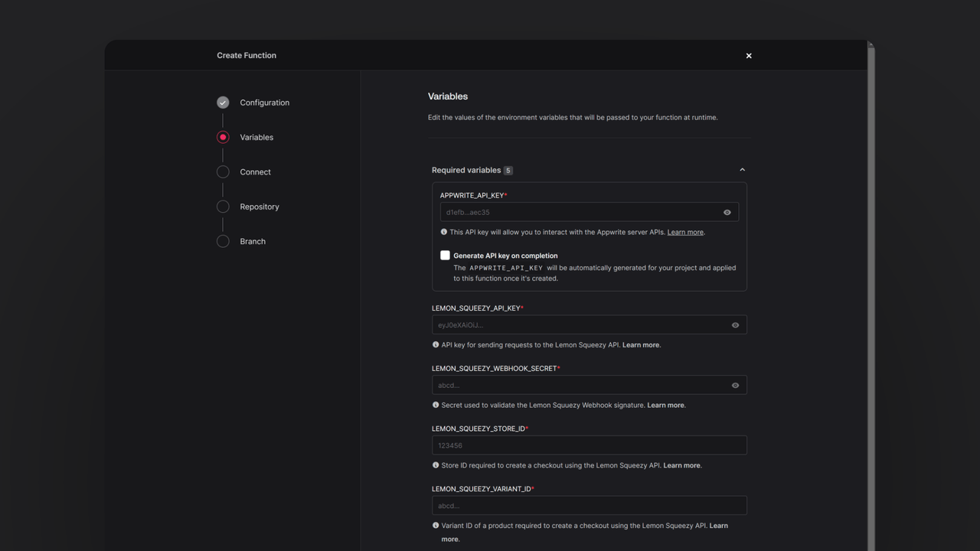Reveal the LEMON_SQUEEZY_WEBHOOK_SECRET value with eye icon
The height and width of the screenshot is (551, 980).
click(x=735, y=386)
